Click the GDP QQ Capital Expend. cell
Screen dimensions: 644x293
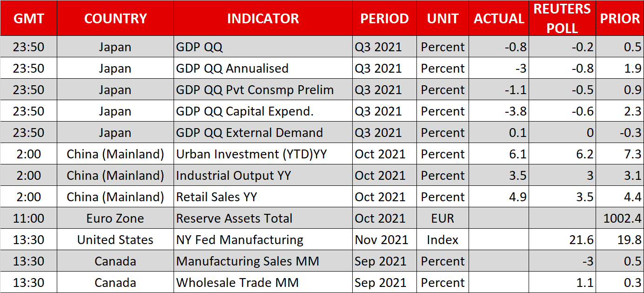[245, 111]
